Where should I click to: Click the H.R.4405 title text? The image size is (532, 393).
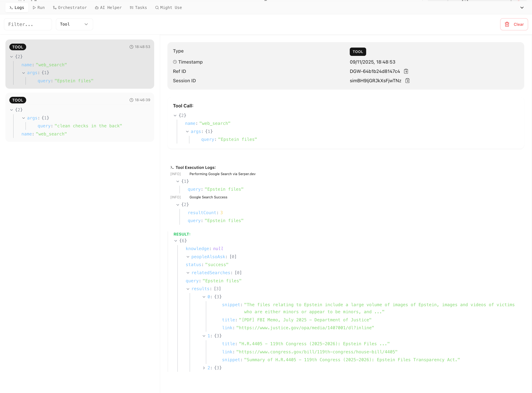tap(314, 344)
